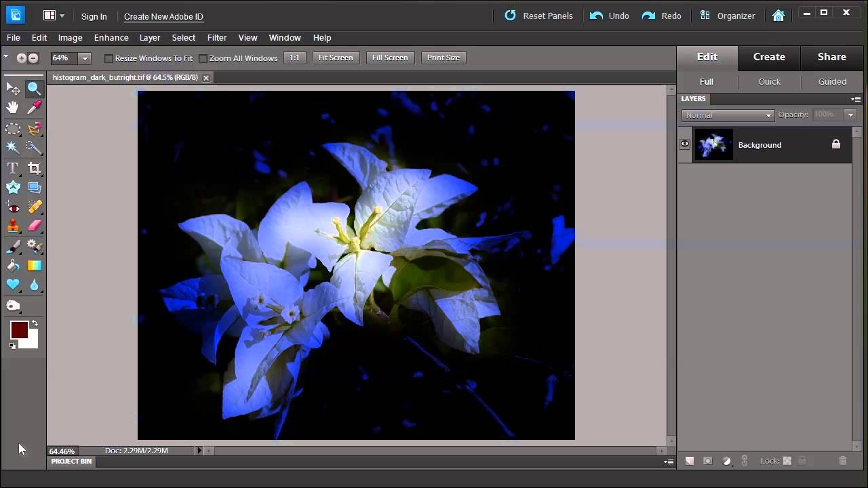
Task: Reset default colors small icon
Action: pyautogui.click(x=12, y=346)
